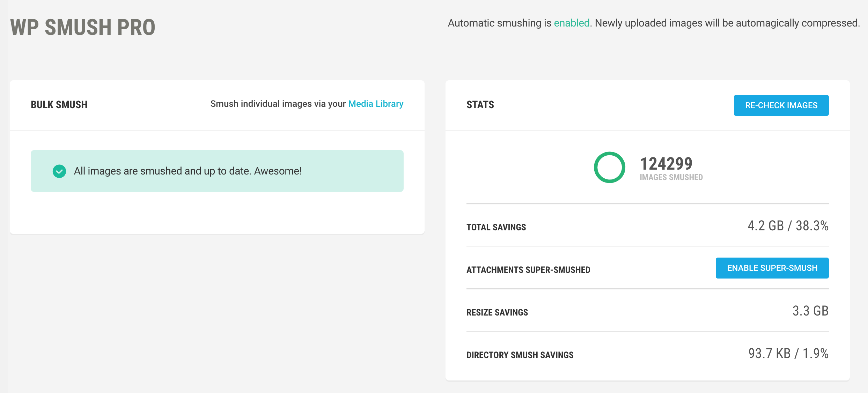The image size is (868, 393).
Task: Click the green images-smushed progress circle
Action: pos(610,167)
